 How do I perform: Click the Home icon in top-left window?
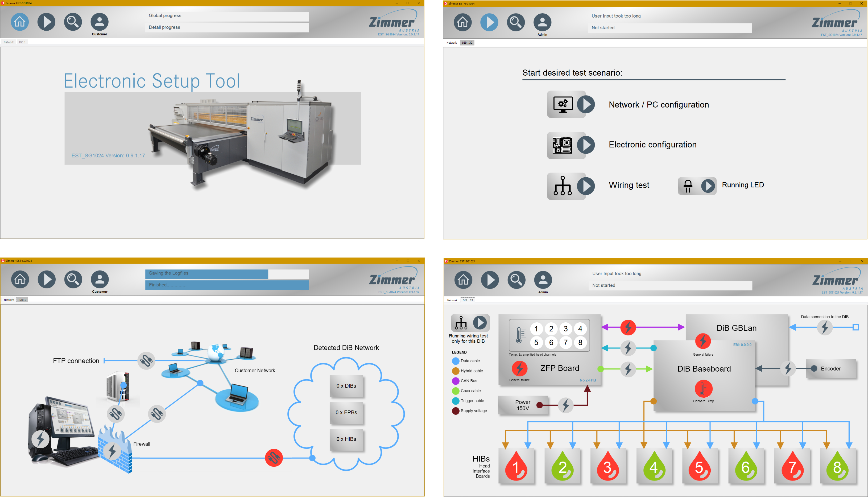tap(20, 22)
